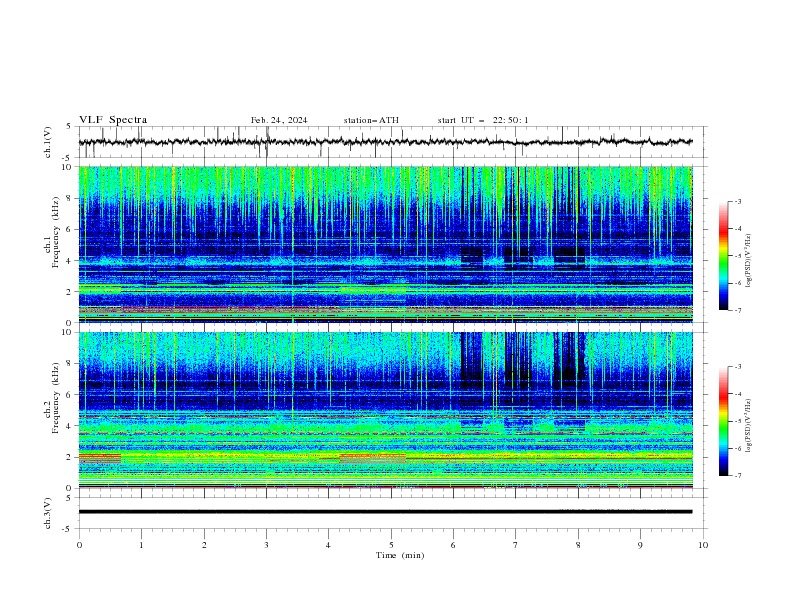Click the "4" tick label on time axis
Screen dimensions: 792x612
[328, 545]
